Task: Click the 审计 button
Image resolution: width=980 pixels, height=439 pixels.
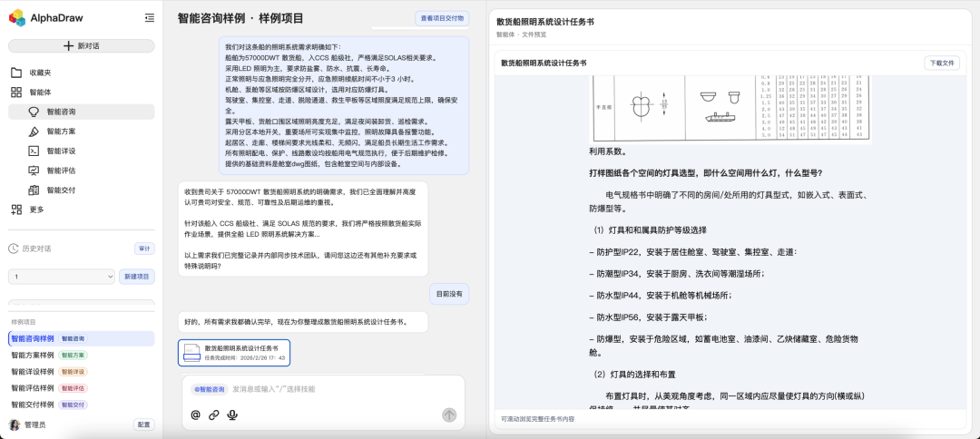Action: (144, 249)
